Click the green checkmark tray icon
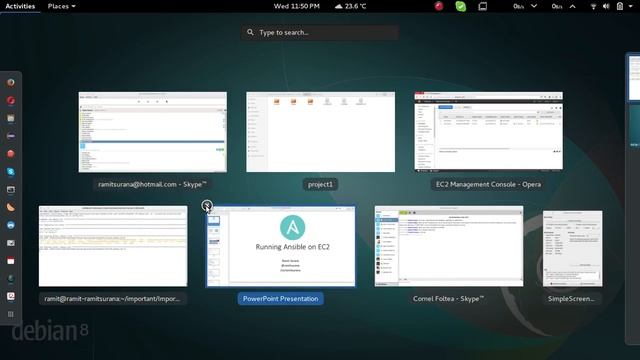The height and width of the screenshot is (360, 640). coord(461,6)
